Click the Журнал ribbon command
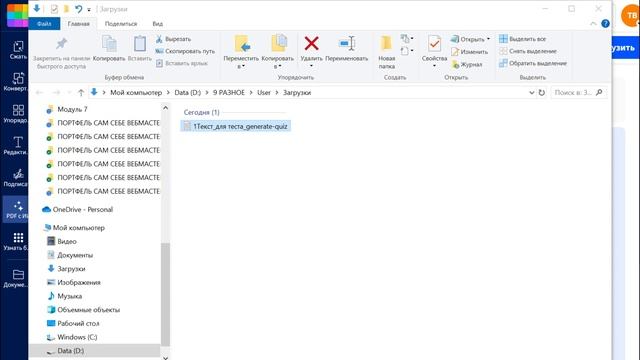This screenshot has width=640, height=360. [x=467, y=64]
